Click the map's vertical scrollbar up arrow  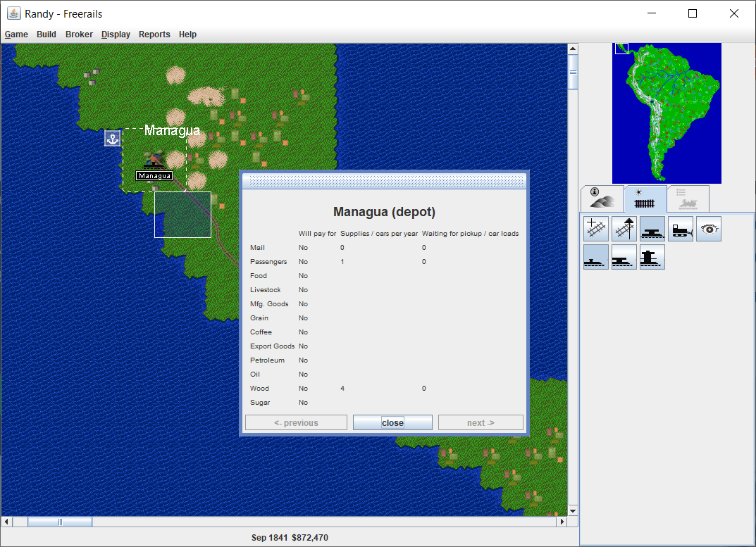pyautogui.click(x=573, y=49)
